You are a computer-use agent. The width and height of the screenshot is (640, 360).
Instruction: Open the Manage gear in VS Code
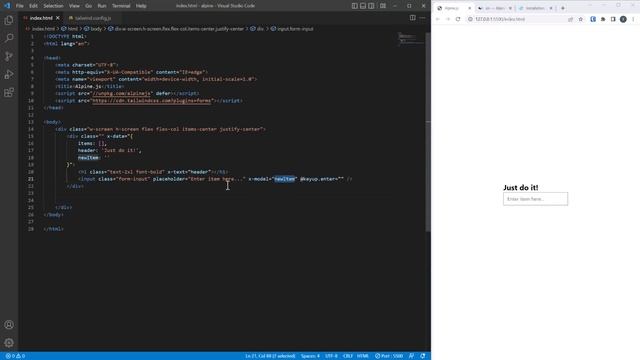pos(9,343)
